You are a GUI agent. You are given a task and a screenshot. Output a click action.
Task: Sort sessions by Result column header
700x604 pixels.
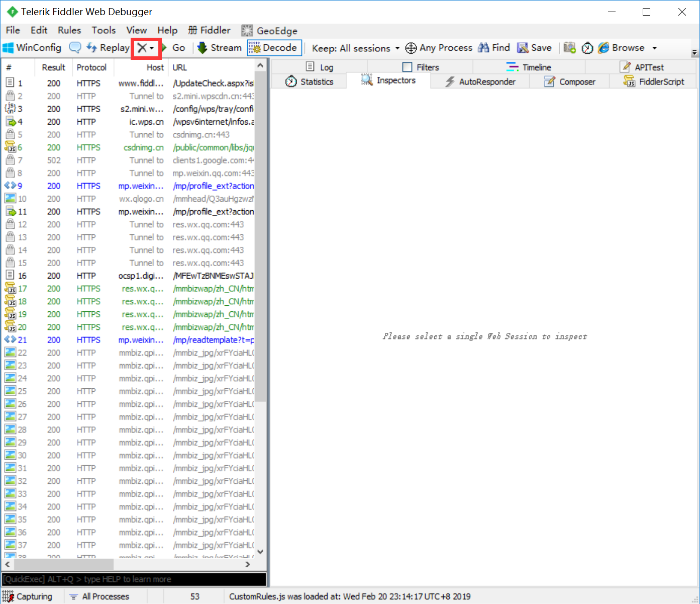(53, 67)
